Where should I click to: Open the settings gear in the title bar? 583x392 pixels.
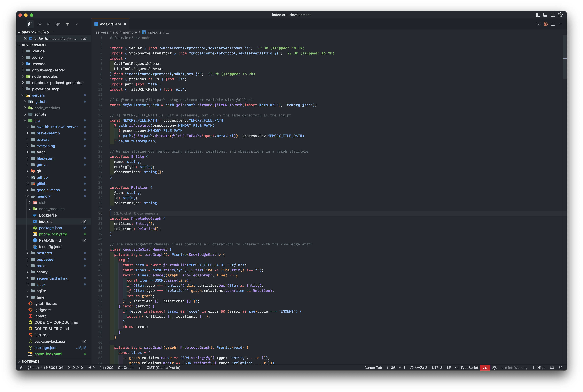[560, 15]
